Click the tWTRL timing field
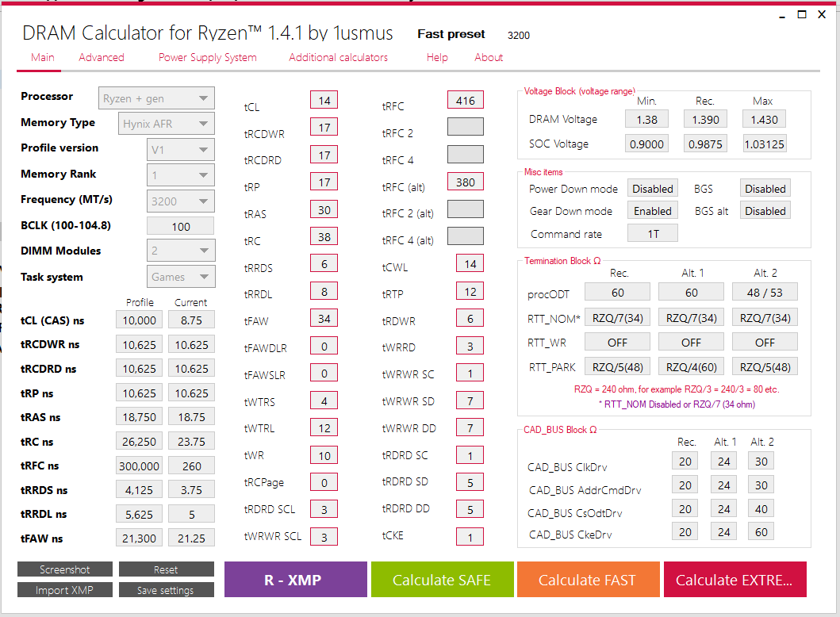Screen dimensions: 840x617 click(x=324, y=428)
